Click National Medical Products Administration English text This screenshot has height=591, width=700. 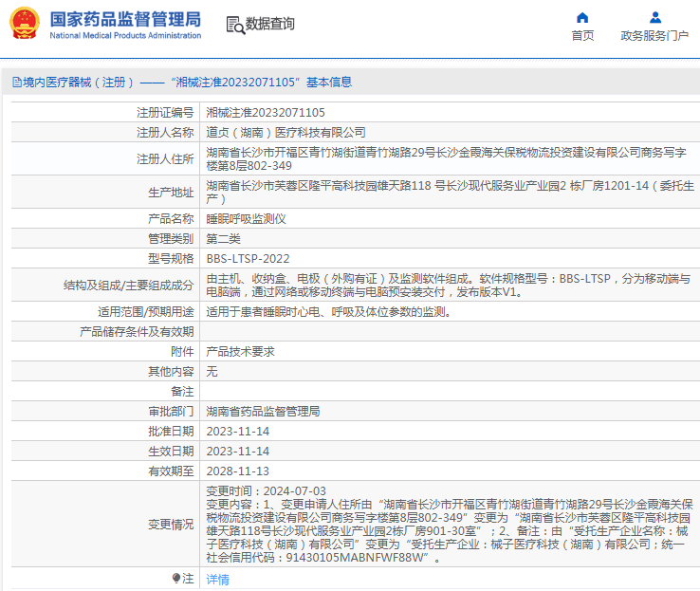pos(124,36)
